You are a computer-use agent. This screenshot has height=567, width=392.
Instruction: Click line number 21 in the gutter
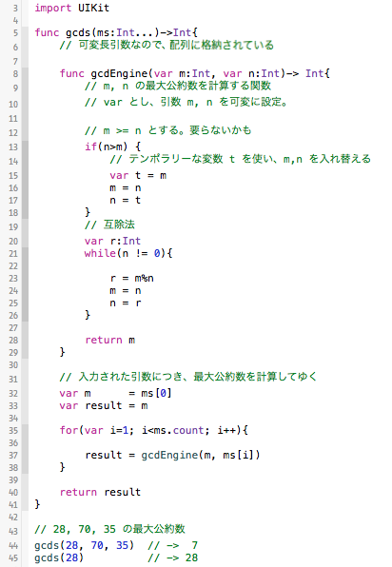tap(13, 254)
